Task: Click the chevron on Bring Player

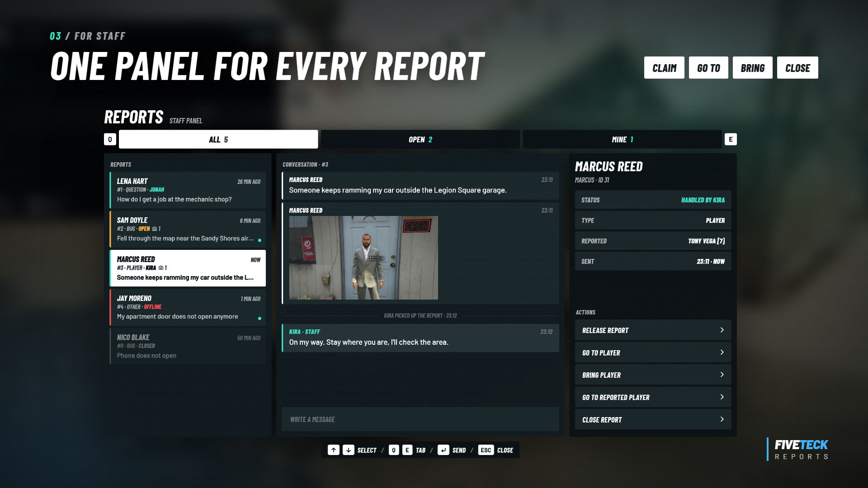Action: tap(722, 375)
